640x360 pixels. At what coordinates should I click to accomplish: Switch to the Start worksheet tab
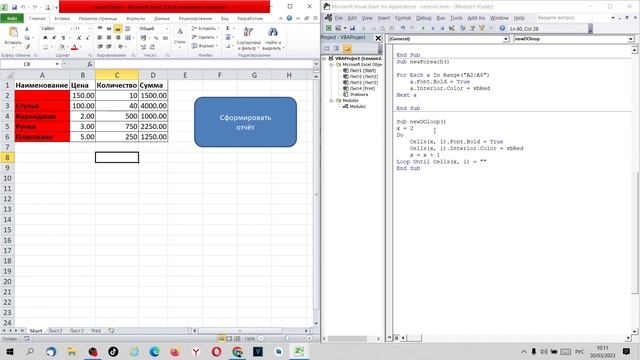pyautogui.click(x=36, y=331)
